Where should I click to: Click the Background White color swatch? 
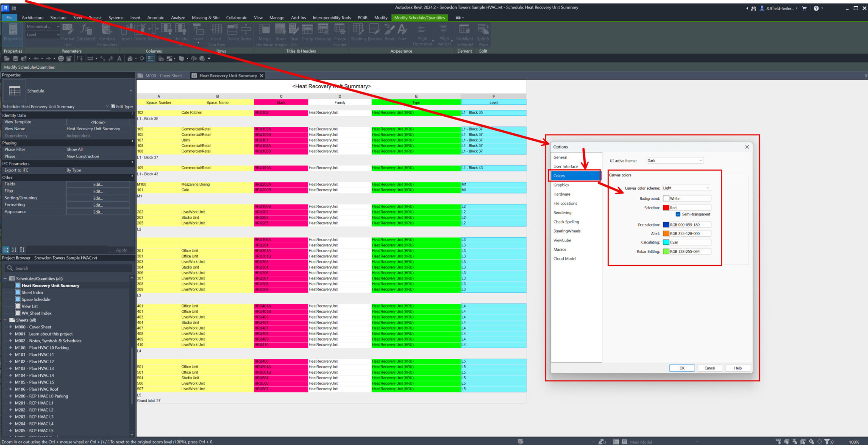coord(666,199)
